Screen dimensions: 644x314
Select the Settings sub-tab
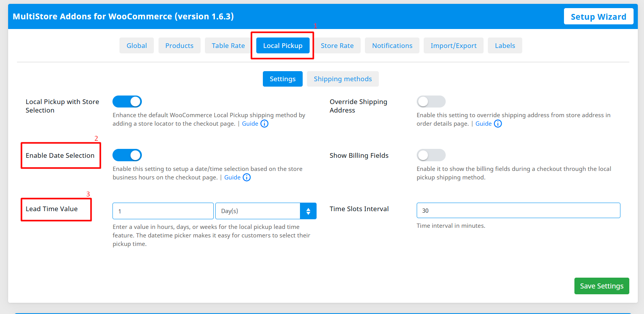coord(283,79)
